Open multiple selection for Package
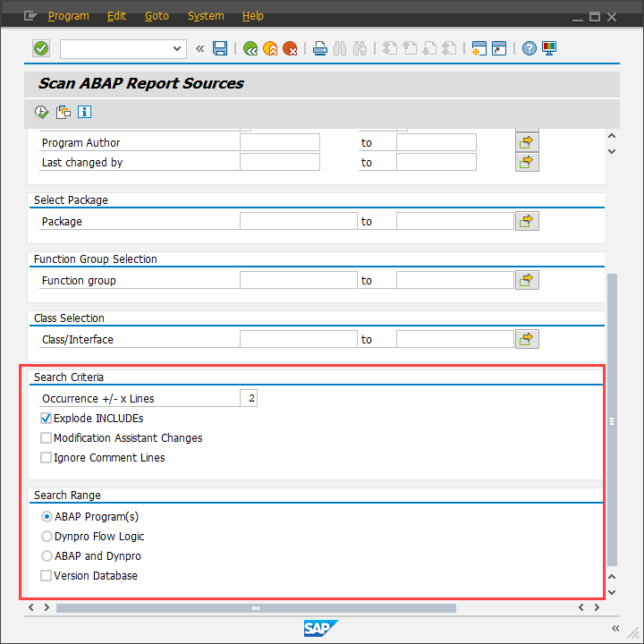The height and width of the screenshot is (644, 644). [x=527, y=222]
